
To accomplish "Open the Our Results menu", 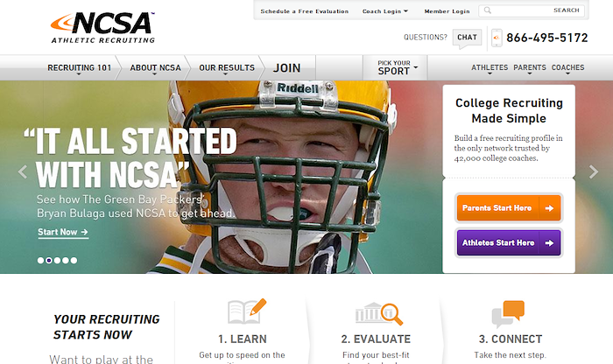I will tap(227, 68).
